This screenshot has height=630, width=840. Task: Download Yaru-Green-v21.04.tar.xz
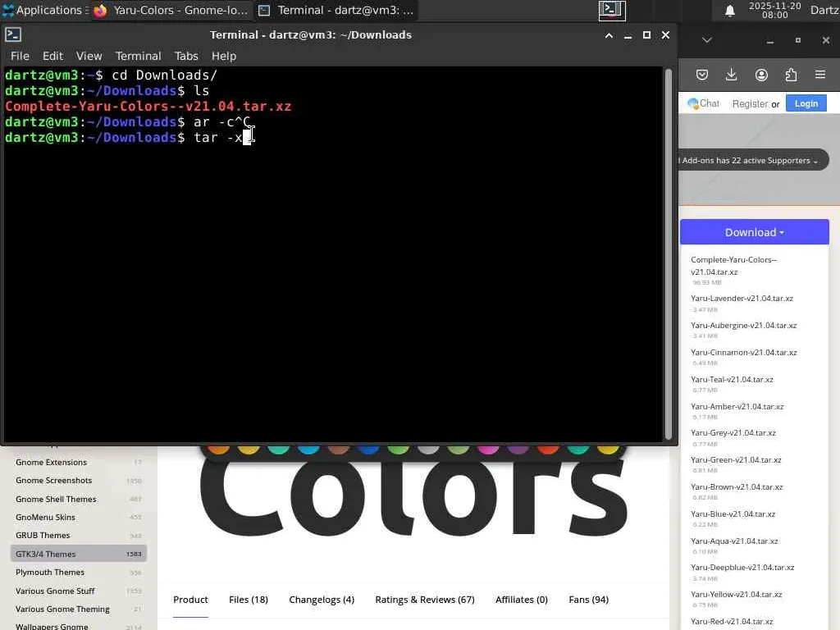click(x=736, y=460)
